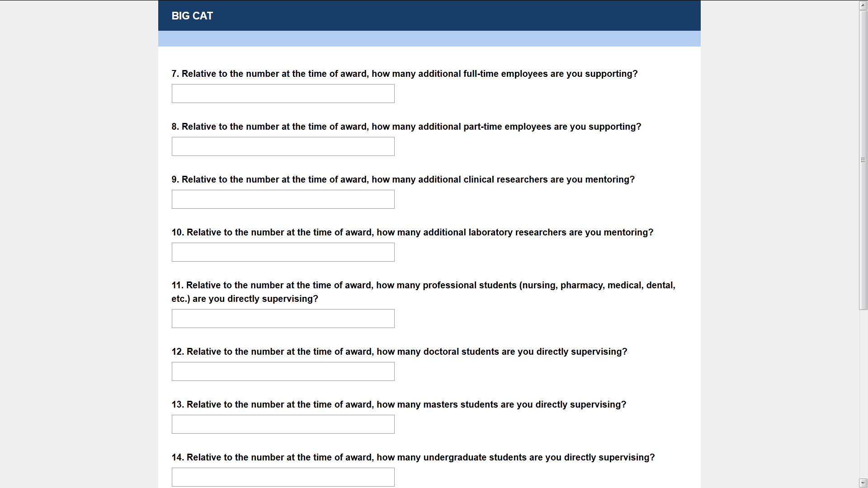
Task: Click the scroll up arrow
Action: coord(863,5)
